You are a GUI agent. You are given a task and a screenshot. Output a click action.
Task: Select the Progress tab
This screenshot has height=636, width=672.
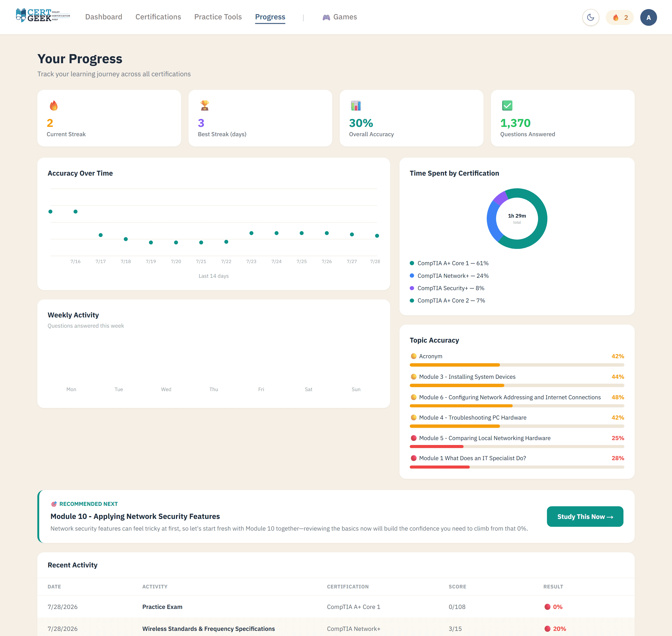pyautogui.click(x=270, y=17)
